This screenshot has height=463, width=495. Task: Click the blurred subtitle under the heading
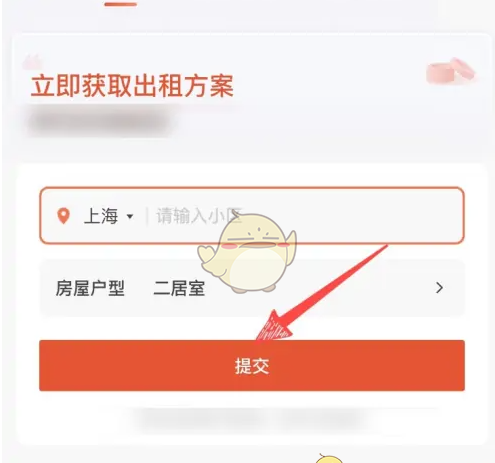pos(99,121)
